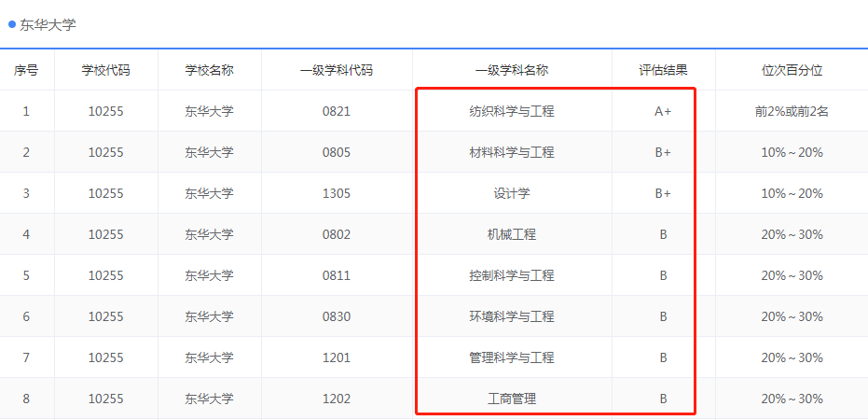Click discipline code 0805
This screenshot has height=420, width=868.
[x=337, y=152]
